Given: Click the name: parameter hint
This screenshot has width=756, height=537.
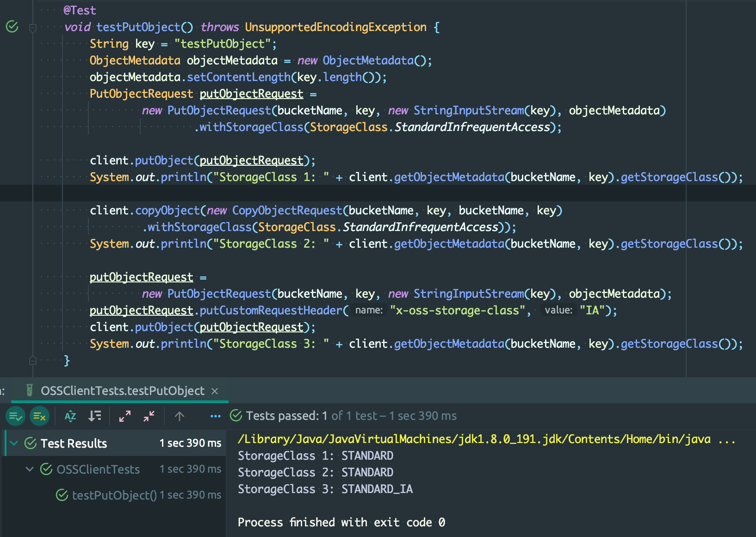Looking at the screenshot, I should [369, 310].
